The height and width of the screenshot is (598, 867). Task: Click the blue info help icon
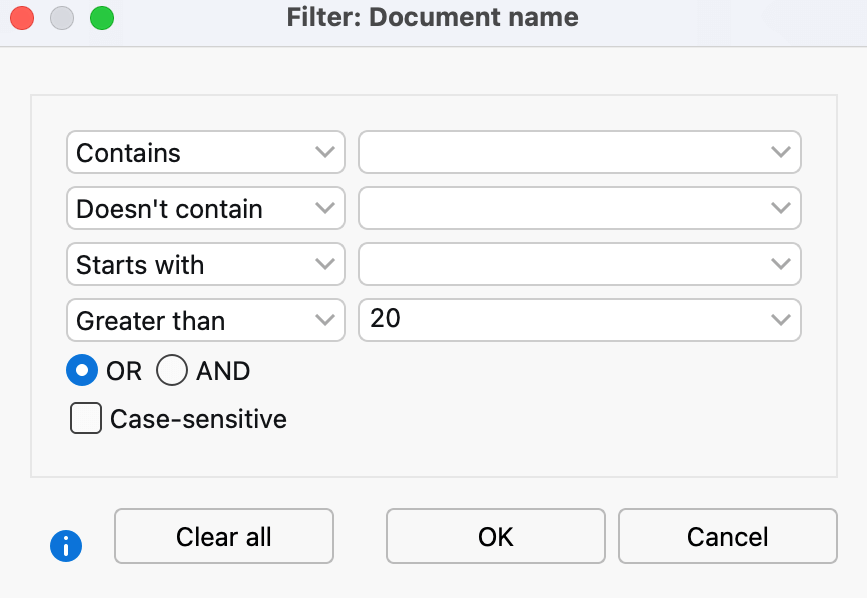coord(66,545)
